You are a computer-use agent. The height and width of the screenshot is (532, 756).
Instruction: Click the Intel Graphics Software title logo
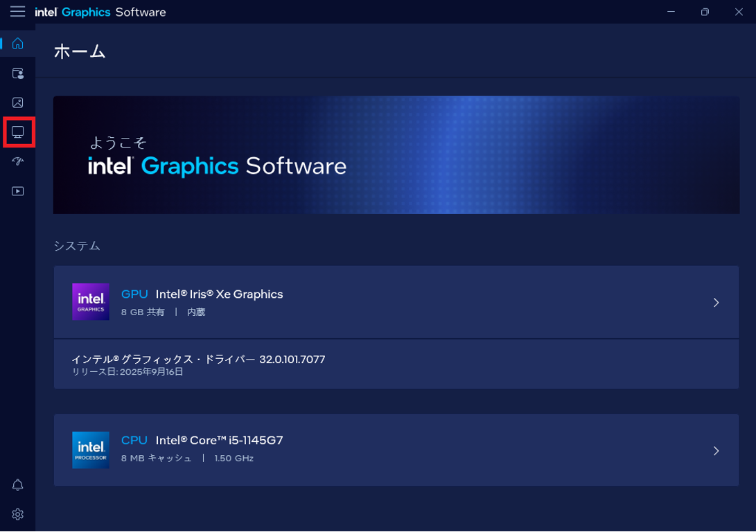(100, 12)
